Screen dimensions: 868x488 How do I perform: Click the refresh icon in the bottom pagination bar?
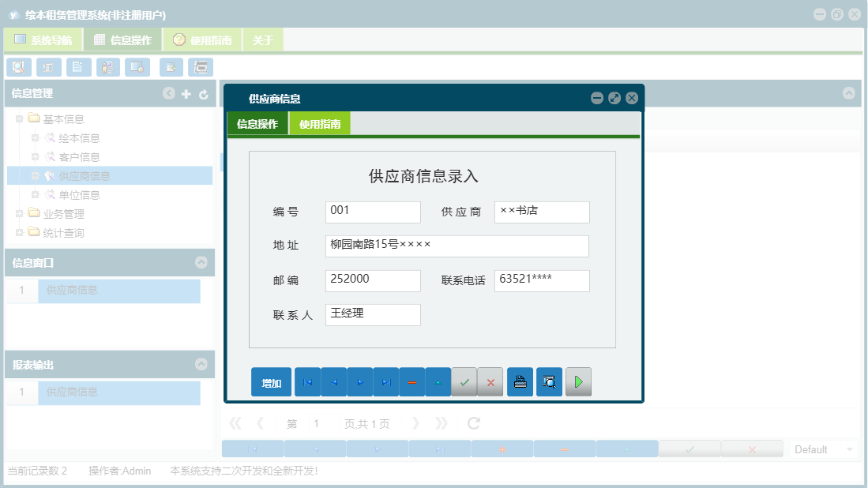tap(473, 422)
